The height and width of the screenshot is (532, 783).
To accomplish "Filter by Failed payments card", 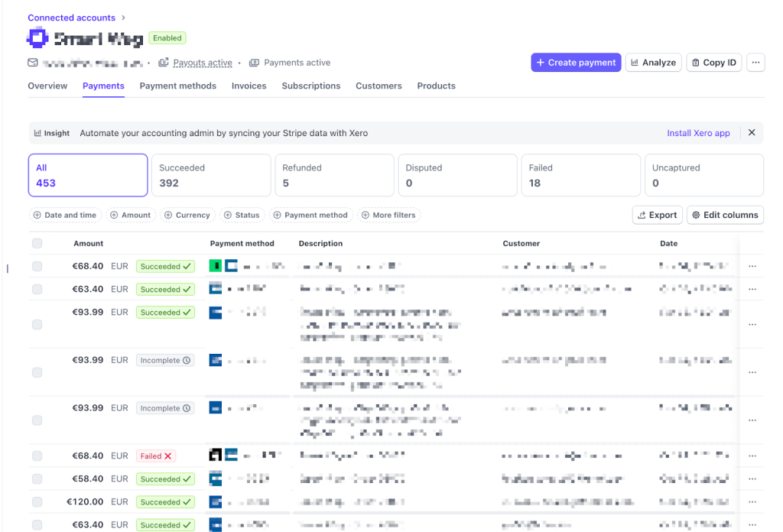I will coord(580,175).
